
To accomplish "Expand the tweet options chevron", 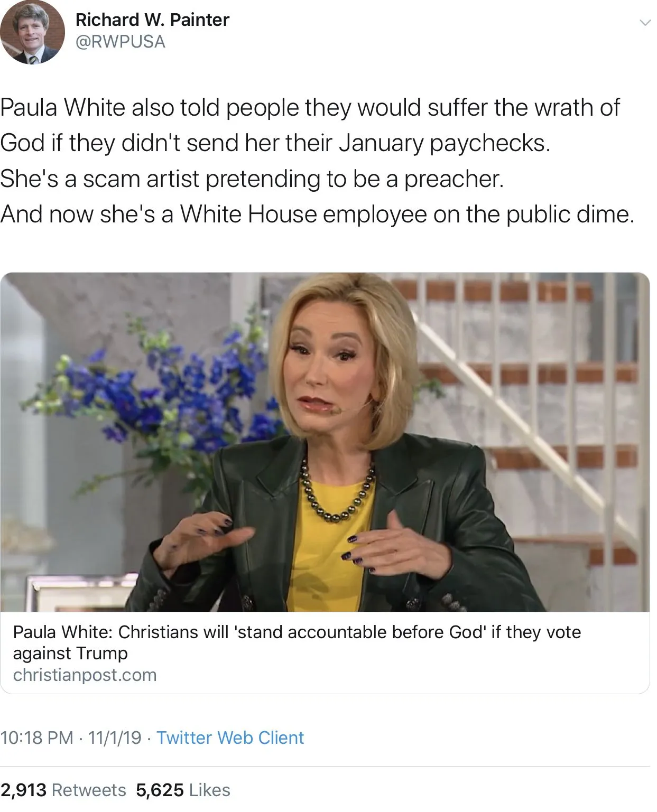I will click(x=645, y=23).
